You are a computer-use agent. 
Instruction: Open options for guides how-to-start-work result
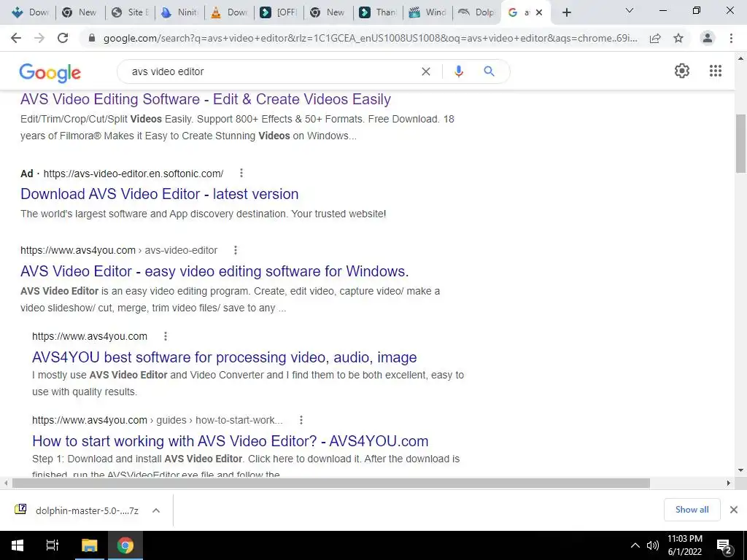(301, 420)
